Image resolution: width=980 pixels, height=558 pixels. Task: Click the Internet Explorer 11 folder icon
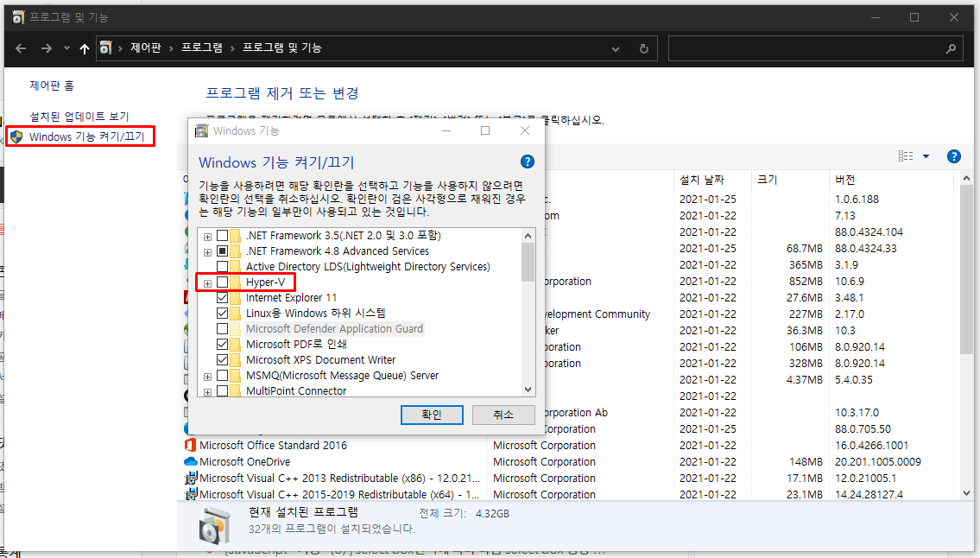pos(235,298)
